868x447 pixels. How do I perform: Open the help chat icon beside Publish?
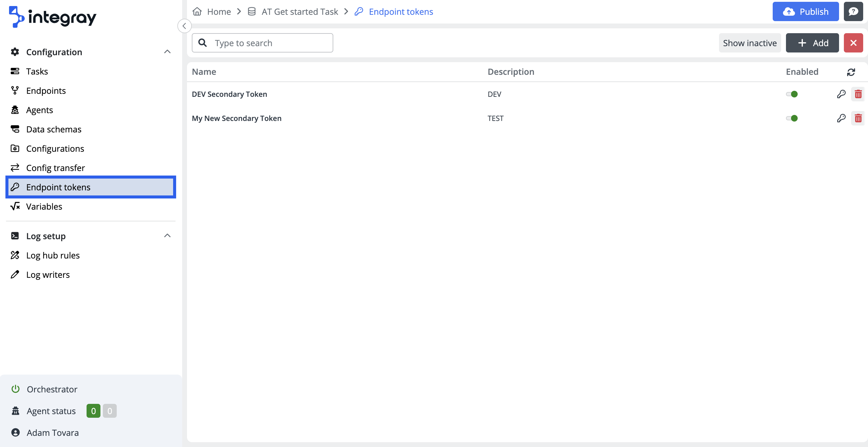click(853, 11)
